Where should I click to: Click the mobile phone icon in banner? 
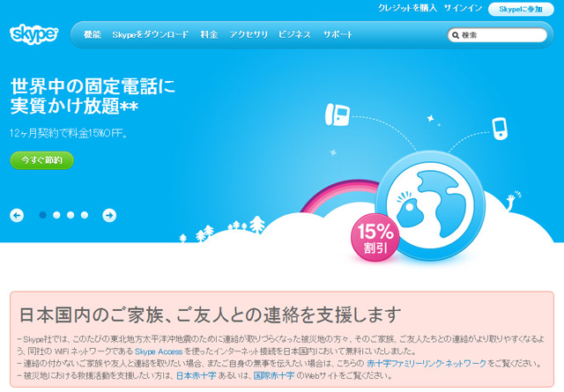tap(500, 129)
